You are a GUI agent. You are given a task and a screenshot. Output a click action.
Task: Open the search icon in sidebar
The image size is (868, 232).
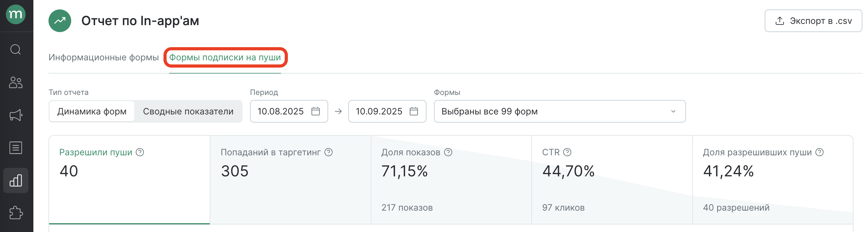point(15,49)
